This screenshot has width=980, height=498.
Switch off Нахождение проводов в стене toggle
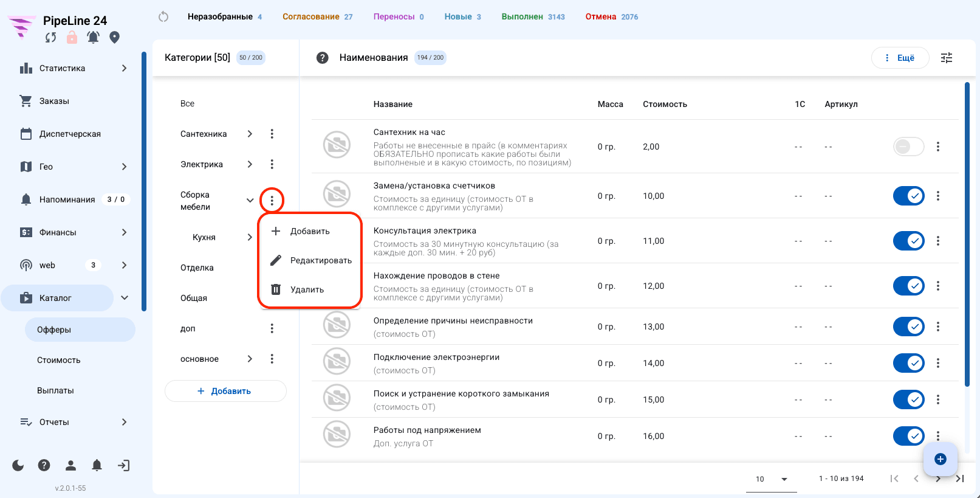tap(908, 286)
